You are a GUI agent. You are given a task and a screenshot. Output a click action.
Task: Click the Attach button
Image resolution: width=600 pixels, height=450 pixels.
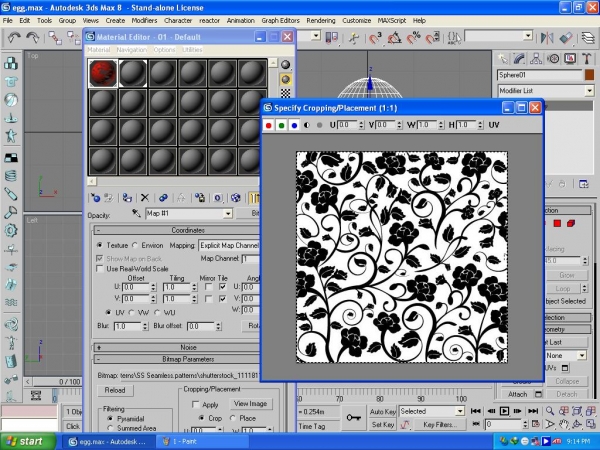coord(517,394)
